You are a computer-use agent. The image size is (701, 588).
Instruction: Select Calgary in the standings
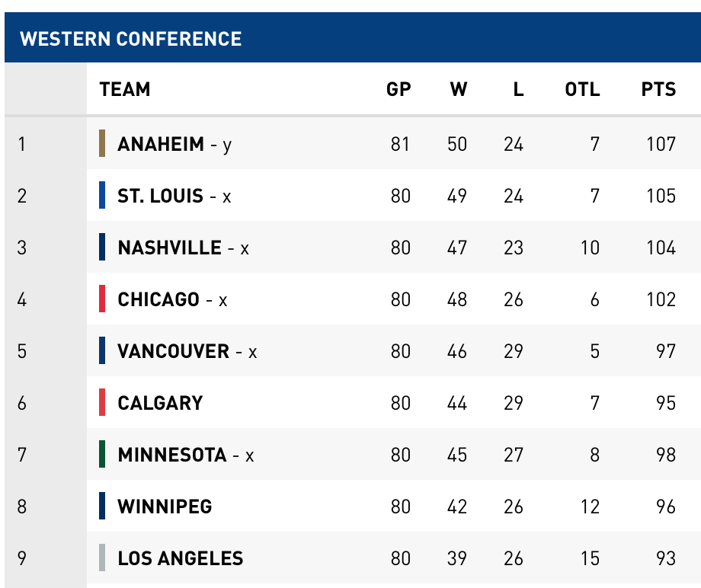160,403
